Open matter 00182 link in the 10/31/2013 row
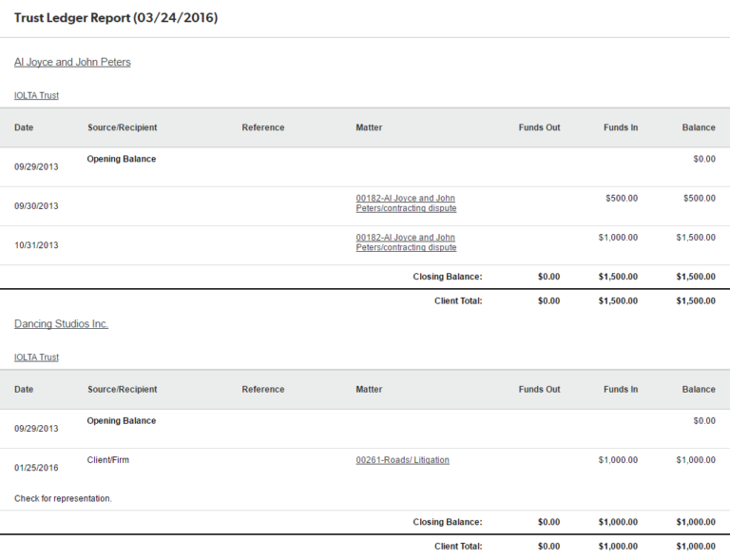This screenshot has width=730, height=560. [x=406, y=242]
